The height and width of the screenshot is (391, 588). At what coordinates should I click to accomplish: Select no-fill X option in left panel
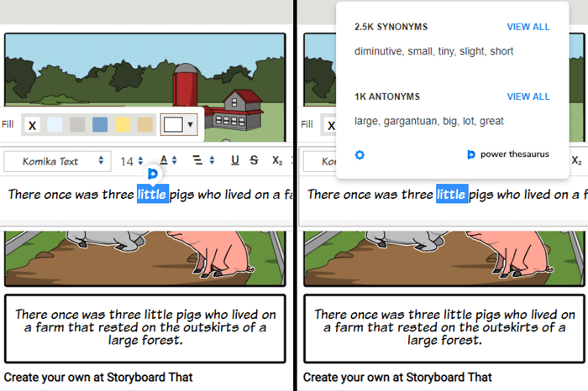32,125
